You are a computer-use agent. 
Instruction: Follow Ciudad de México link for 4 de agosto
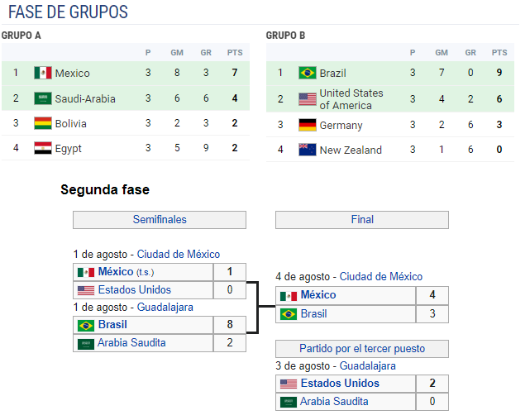pos(381,276)
